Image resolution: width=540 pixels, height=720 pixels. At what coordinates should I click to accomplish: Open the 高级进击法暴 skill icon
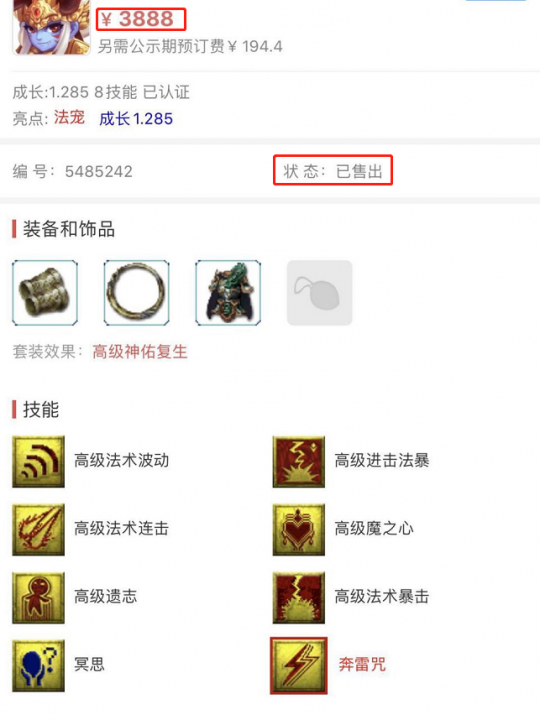coord(298,461)
